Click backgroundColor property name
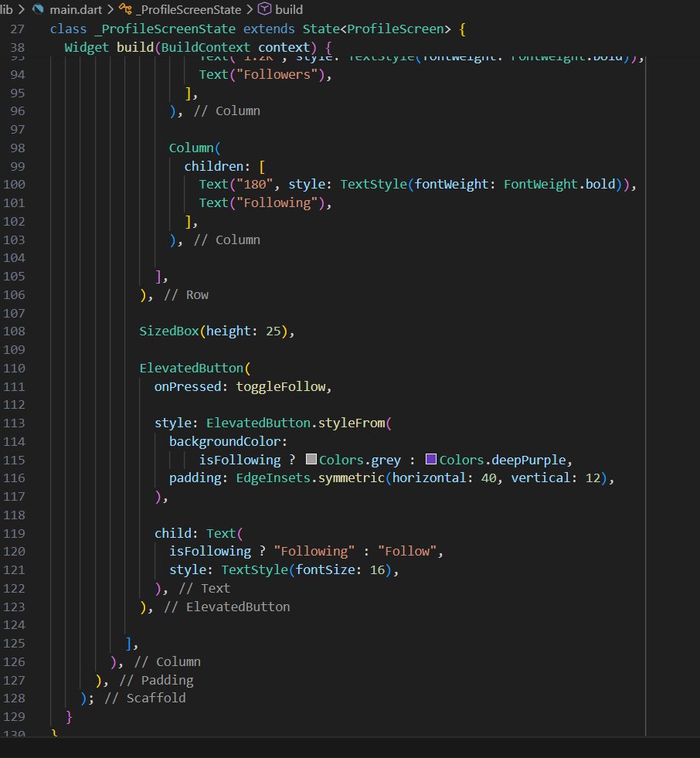The width and height of the screenshot is (700, 758). 225,441
